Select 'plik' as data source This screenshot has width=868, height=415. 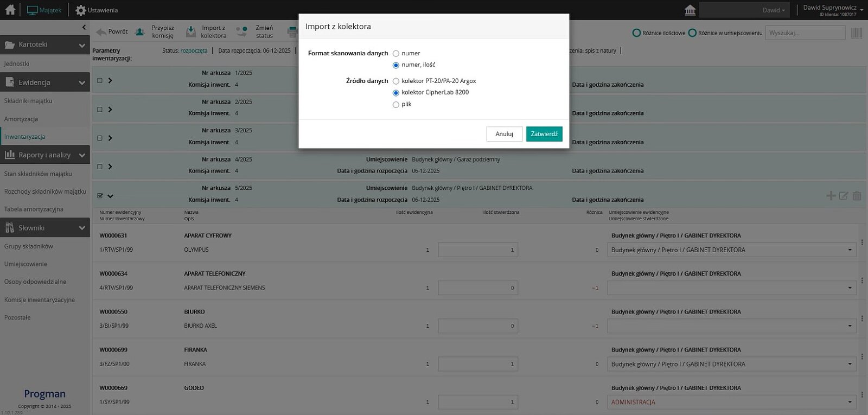[x=396, y=105]
